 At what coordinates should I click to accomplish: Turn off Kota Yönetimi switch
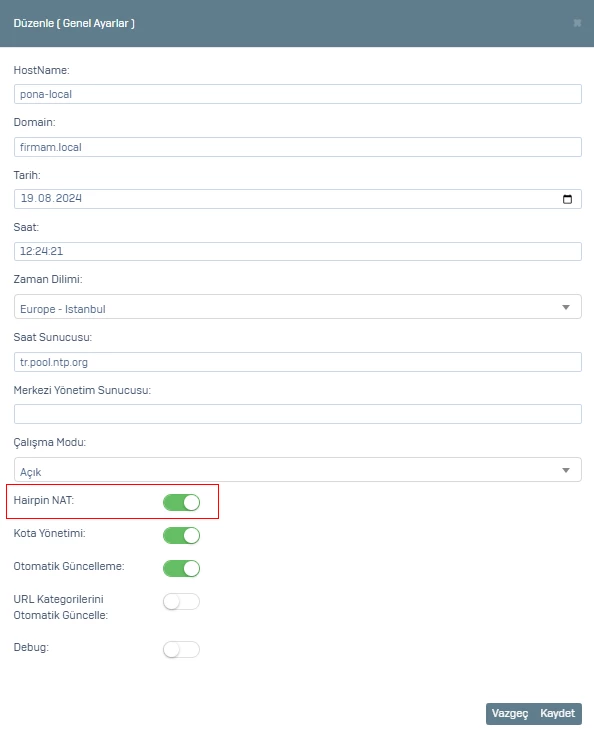click(x=181, y=535)
